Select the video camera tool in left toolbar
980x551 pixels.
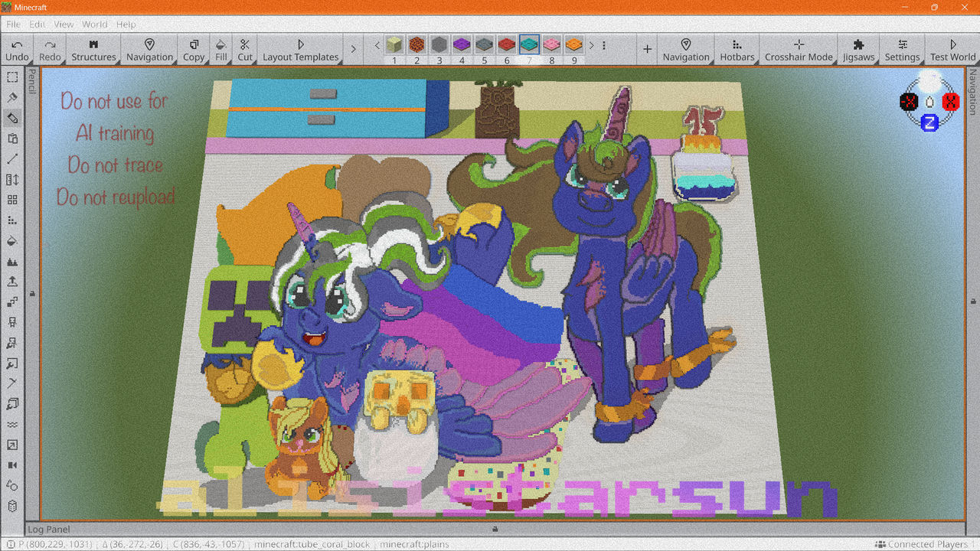click(12, 465)
